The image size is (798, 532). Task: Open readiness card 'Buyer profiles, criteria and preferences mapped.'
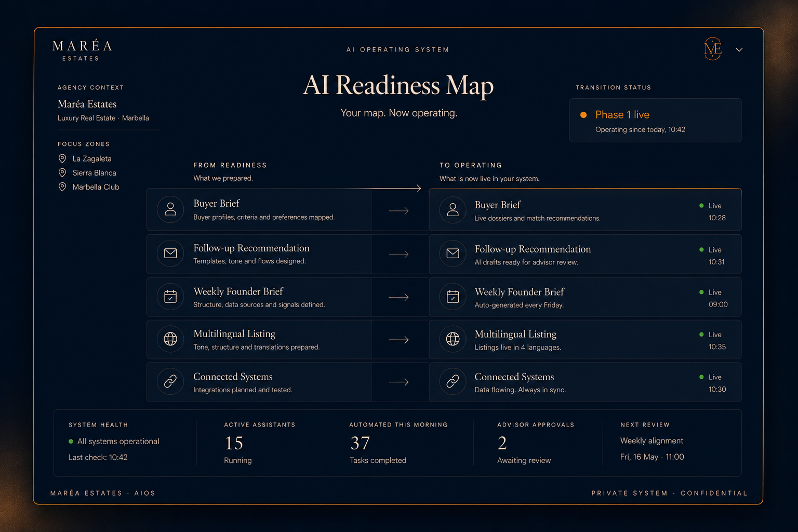pyautogui.click(x=259, y=209)
